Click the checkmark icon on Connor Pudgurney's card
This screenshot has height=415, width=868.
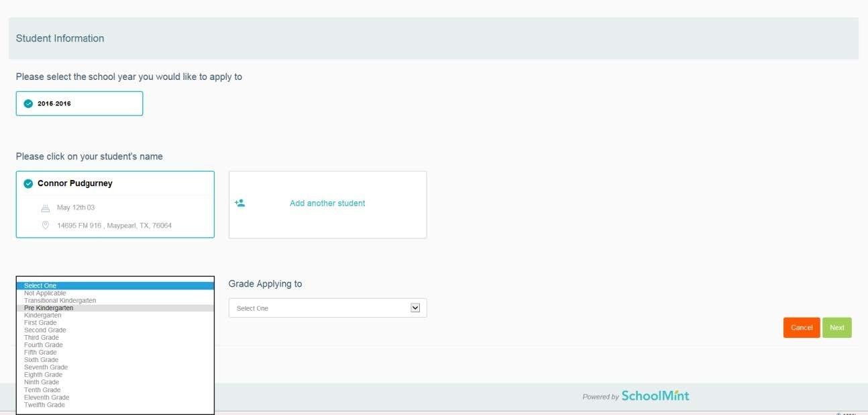click(x=28, y=183)
